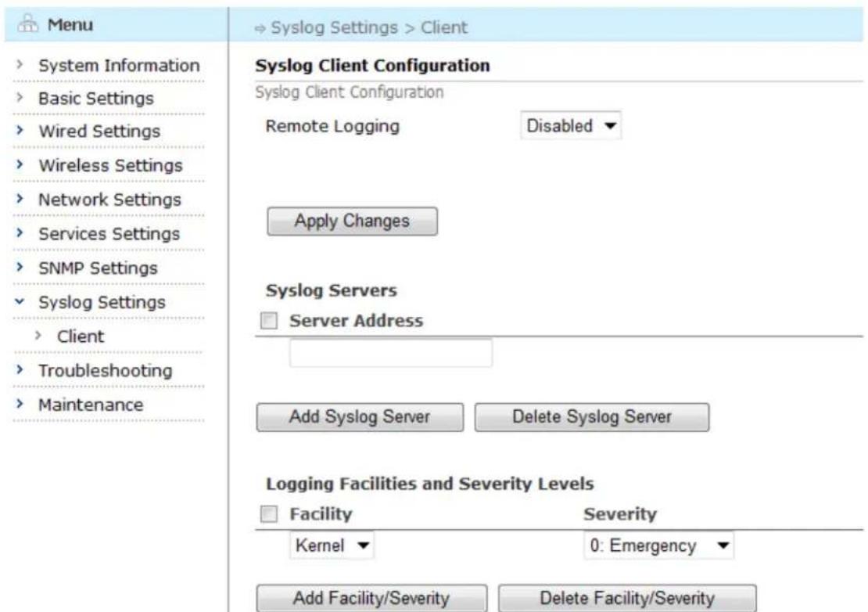Click the Syslog Servers heading
This screenshot has height=612, width=868.
(x=331, y=290)
